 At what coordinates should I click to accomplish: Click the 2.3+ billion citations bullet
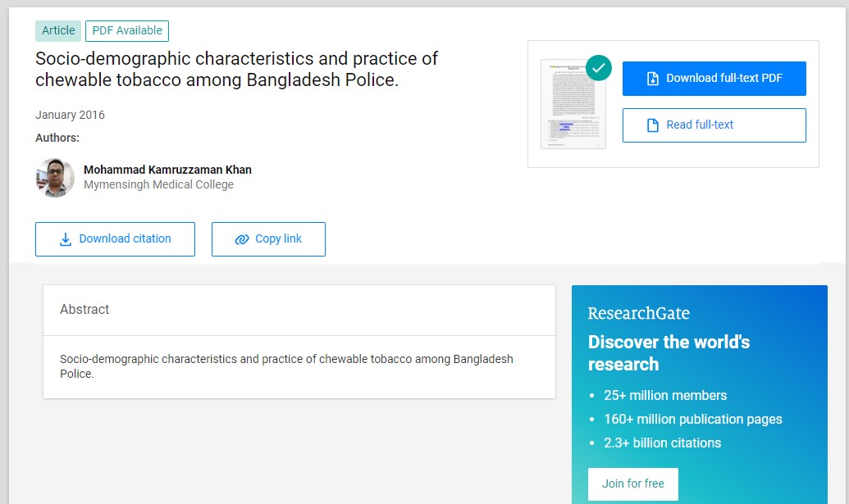[x=662, y=443]
